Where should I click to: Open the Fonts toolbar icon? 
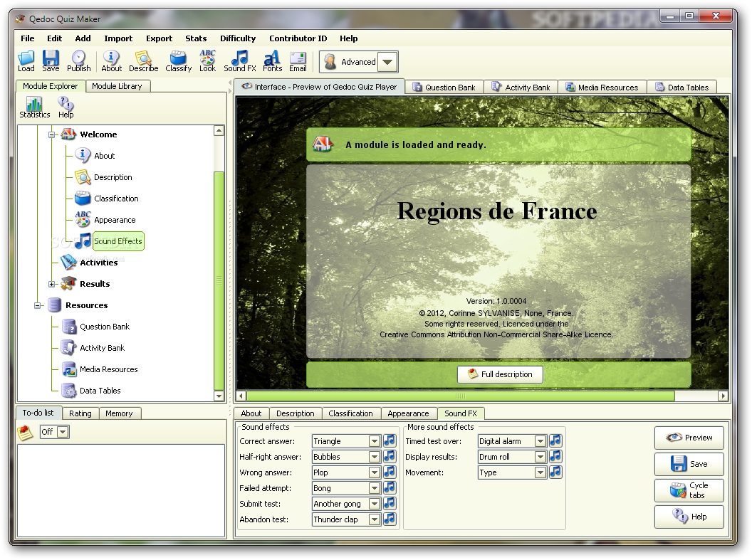[x=273, y=61]
